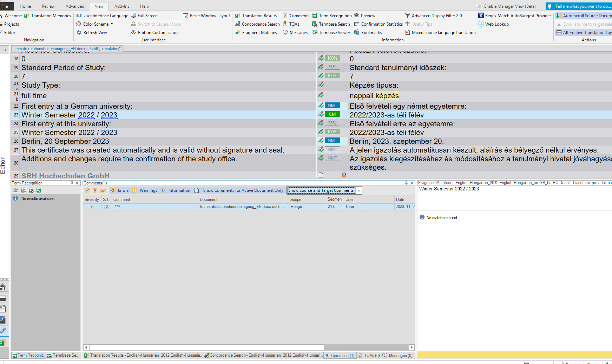This screenshot has width=612, height=364.
Task: Toggle Auto-scroll Source Document
Action: pos(584,16)
